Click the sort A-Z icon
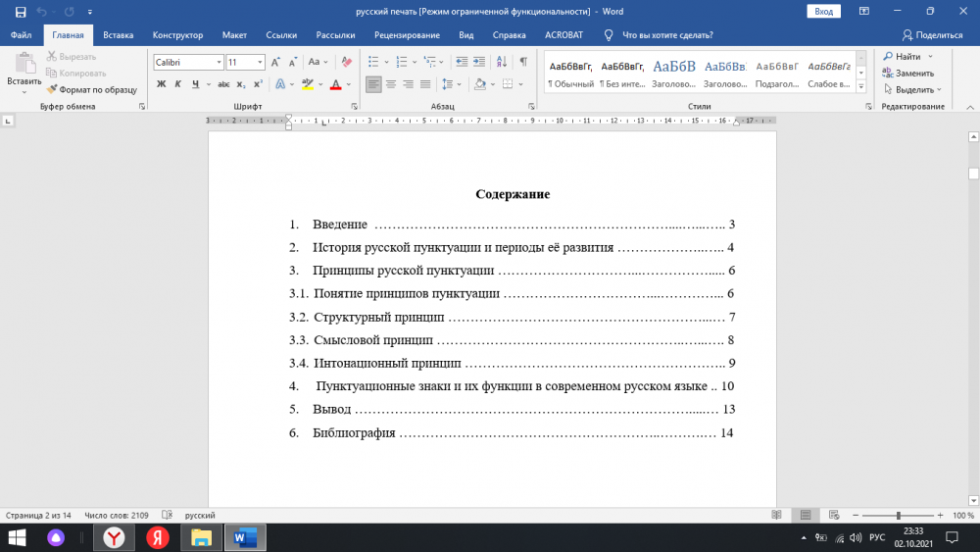This screenshot has height=552, width=980. click(500, 62)
